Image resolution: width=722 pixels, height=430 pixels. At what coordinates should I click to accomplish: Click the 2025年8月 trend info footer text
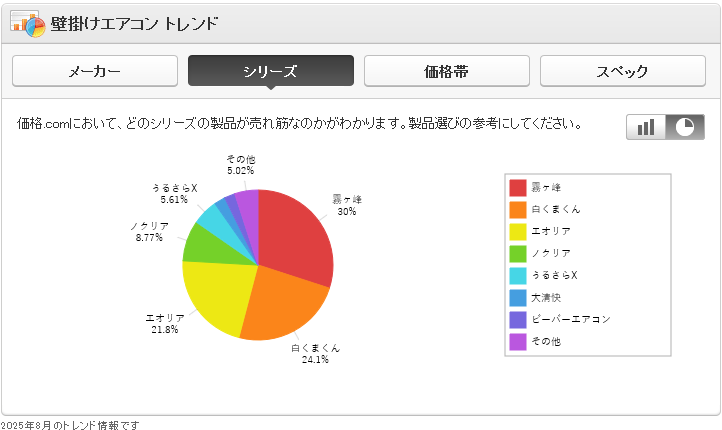click(x=70, y=425)
